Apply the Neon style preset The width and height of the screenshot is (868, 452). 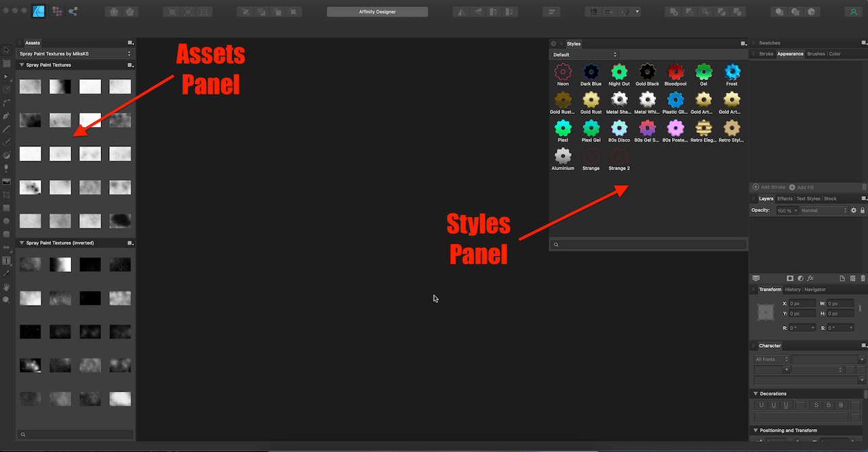click(x=562, y=71)
